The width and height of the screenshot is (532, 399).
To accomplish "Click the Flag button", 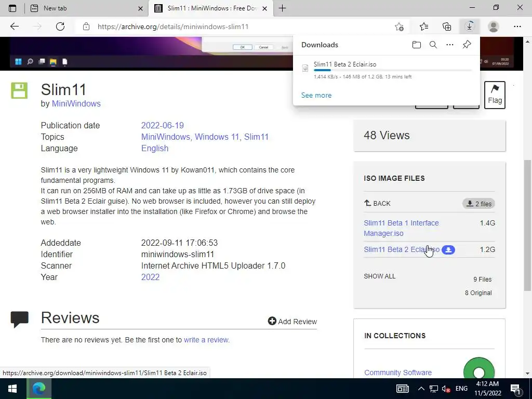I will click(495, 95).
